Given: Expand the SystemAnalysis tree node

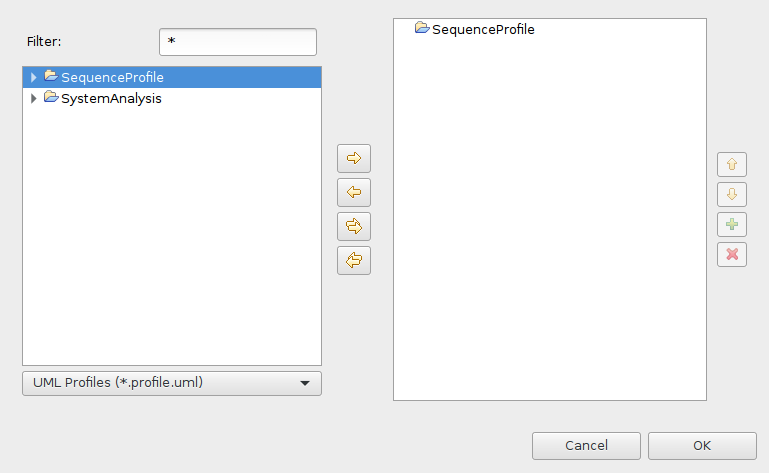Looking at the screenshot, I should point(33,99).
